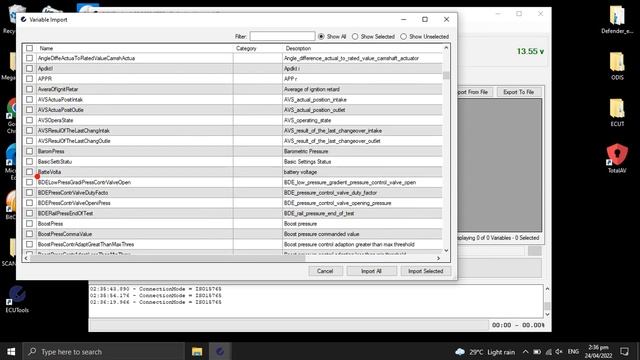Click the variable list vertical scrollbar thumb
Screen dimensions: 640x360
(x=446, y=76)
